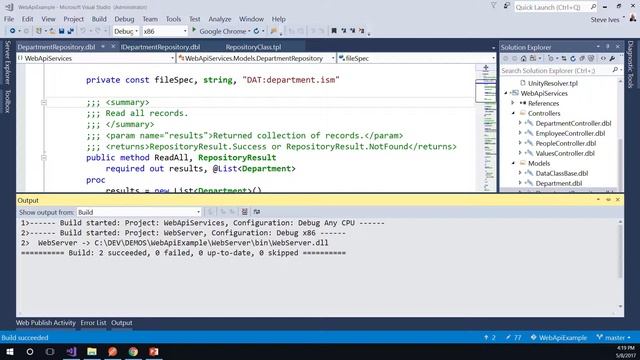Viewport: 640px width, 360px height.
Task: Click the Save file toolbar icon
Action: point(62,31)
